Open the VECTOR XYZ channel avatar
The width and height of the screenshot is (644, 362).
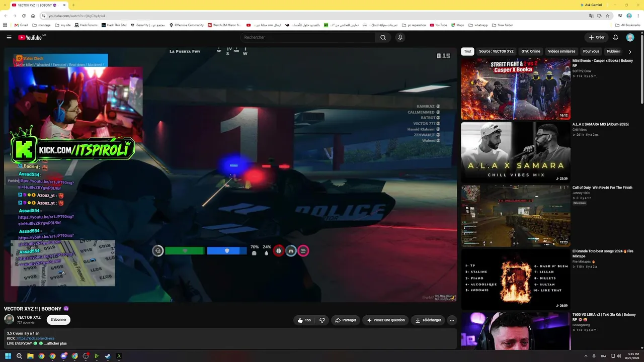(9, 319)
